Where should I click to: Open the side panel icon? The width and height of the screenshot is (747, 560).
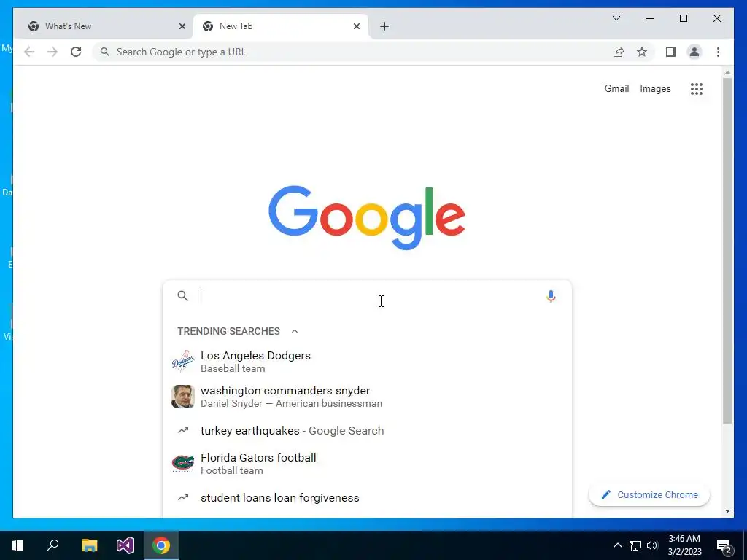671,52
